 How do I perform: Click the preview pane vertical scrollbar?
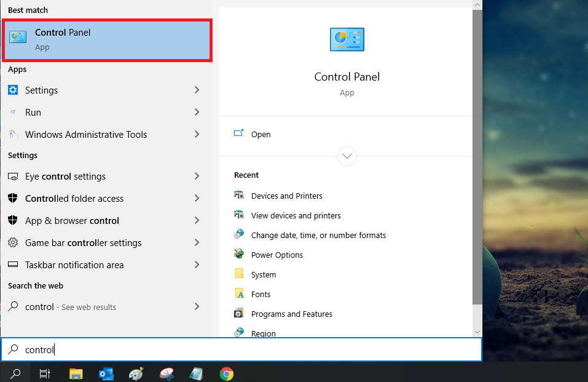pyautogui.click(x=477, y=154)
